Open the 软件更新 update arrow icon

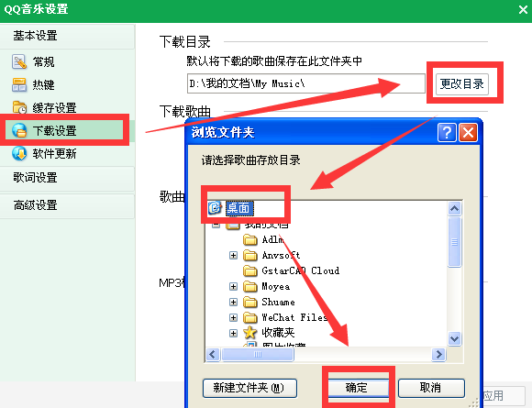19,154
